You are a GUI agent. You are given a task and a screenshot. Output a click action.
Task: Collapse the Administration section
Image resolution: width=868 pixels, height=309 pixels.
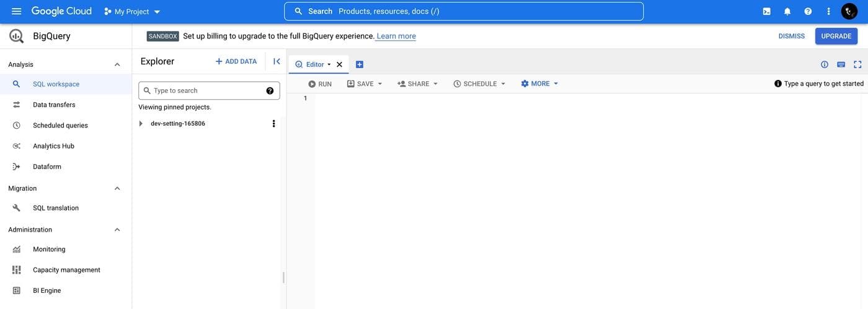(117, 230)
